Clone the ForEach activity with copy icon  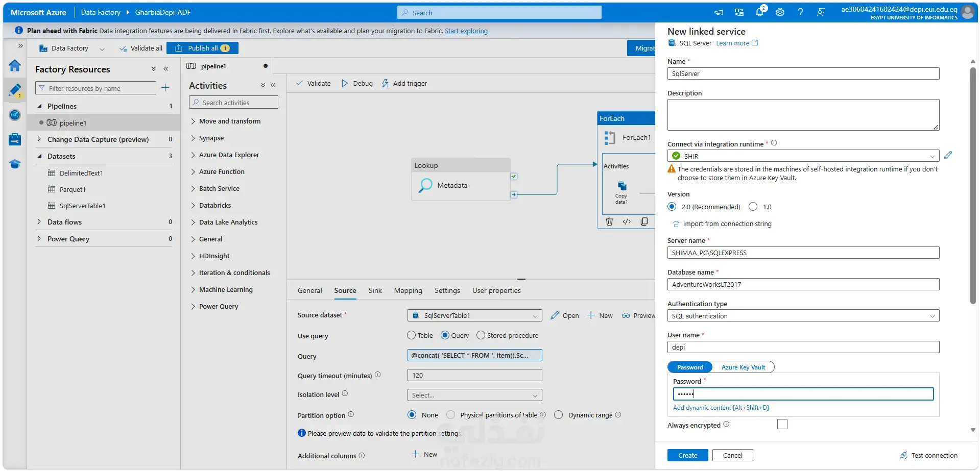coord(644,221)
